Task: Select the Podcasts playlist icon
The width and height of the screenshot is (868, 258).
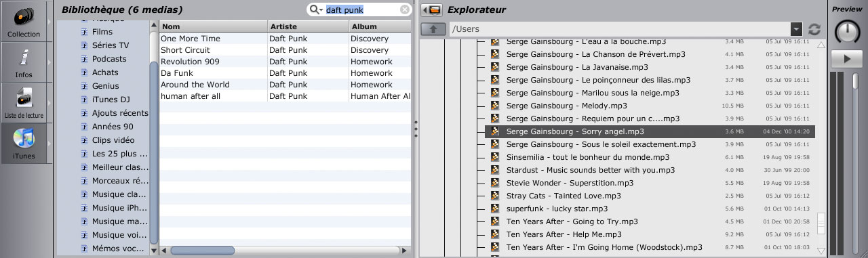Action: click(84, 59)
